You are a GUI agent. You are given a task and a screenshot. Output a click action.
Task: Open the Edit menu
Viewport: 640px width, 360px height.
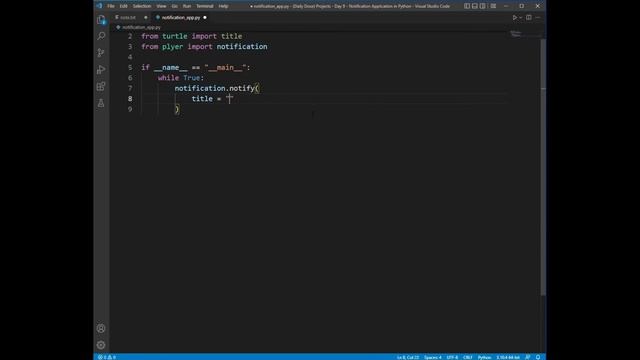coord(123,6)
